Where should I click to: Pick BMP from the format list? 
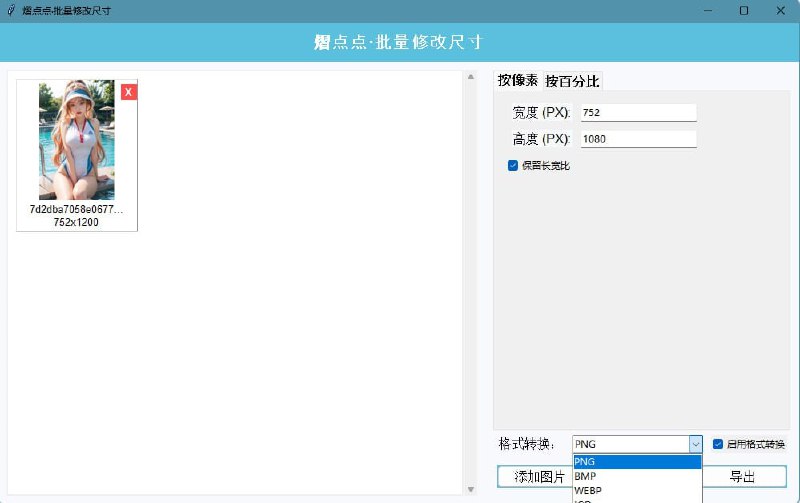[x=636, y=477]
